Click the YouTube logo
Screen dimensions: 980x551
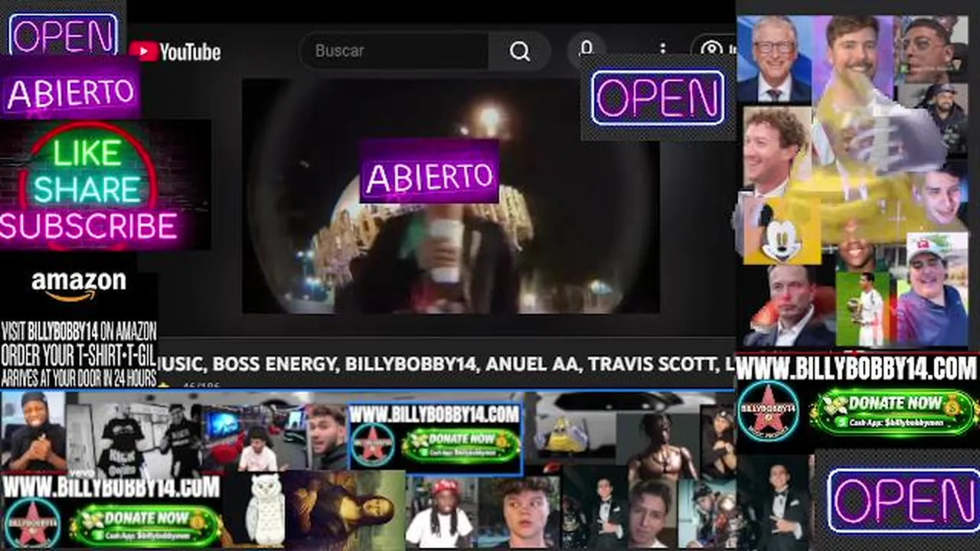click(175, 51)
